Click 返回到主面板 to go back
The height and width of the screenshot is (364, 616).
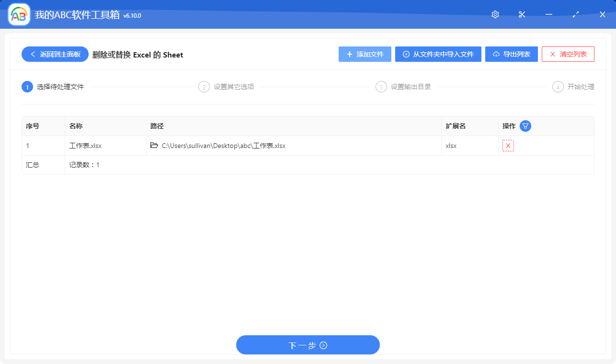click(55, 54)
